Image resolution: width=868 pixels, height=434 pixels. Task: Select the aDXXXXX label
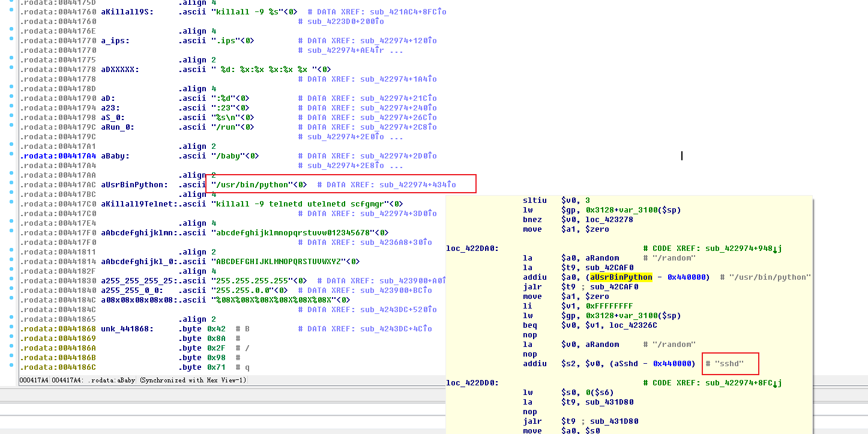tap(120, 70)
